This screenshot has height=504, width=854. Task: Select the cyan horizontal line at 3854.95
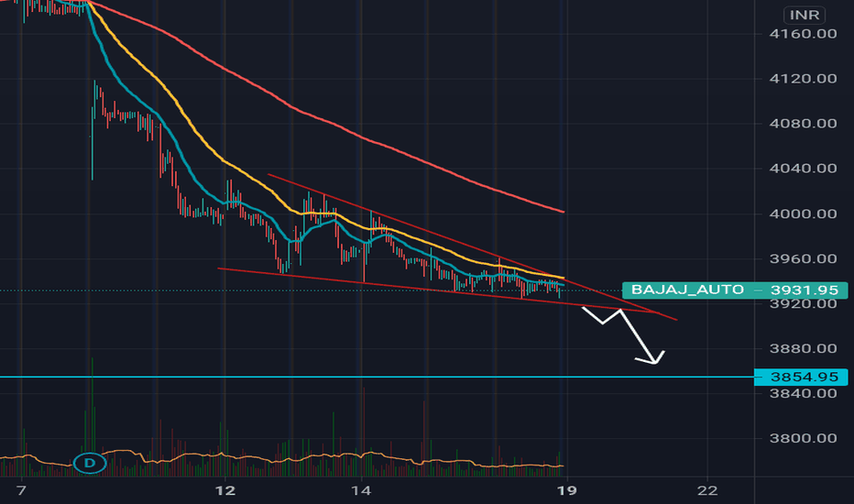coord(376,377)
